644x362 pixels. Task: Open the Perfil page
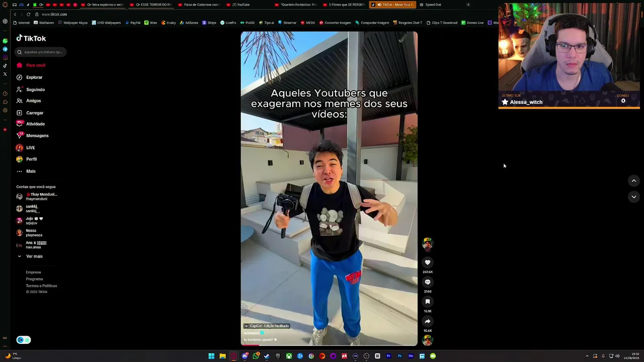(26, 159)
